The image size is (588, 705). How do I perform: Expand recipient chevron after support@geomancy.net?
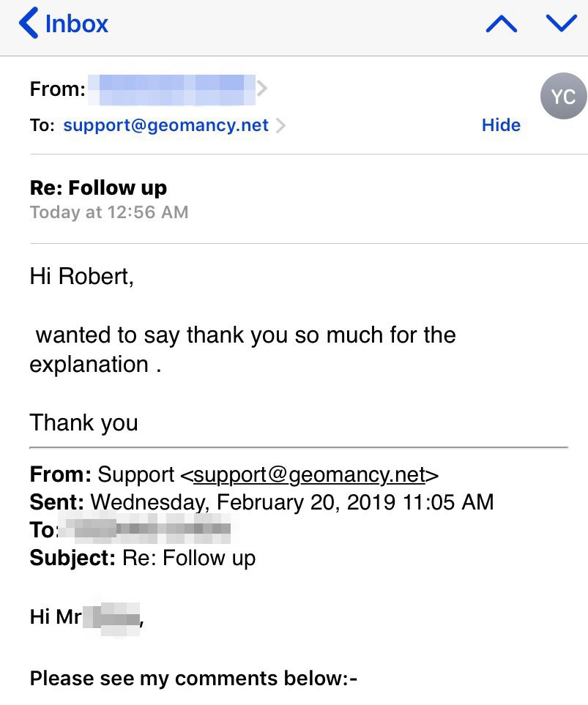(x=280, y=125)
